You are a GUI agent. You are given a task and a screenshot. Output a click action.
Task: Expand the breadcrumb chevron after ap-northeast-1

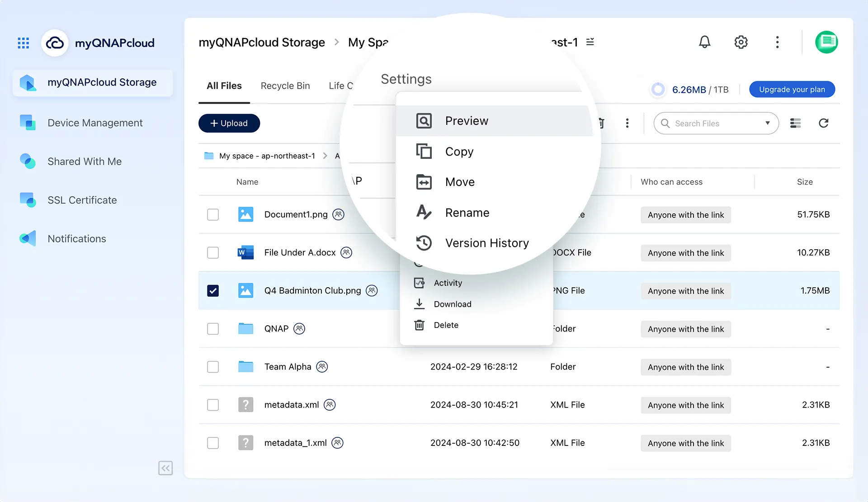point(325,156)
